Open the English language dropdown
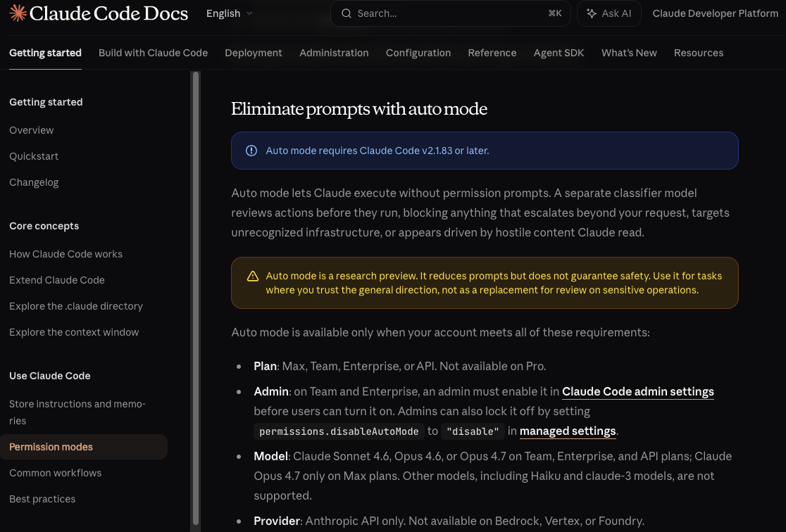Screen dimensions: 786x532 tap(229, 13)
